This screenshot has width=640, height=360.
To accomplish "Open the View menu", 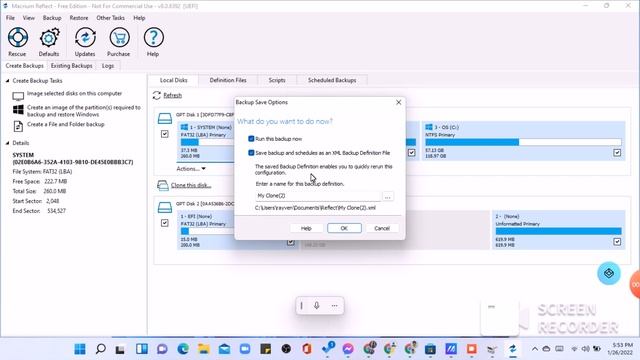I will [29, 18].
